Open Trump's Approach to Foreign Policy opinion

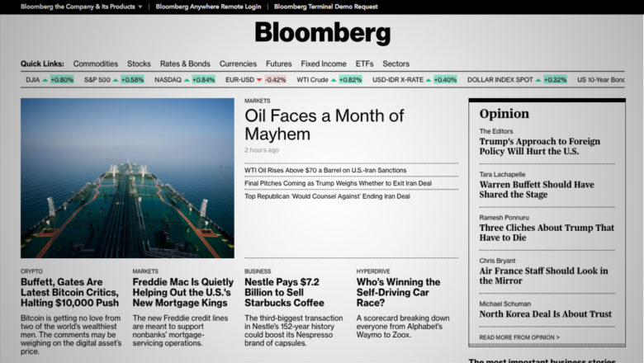tap(540, 146)
